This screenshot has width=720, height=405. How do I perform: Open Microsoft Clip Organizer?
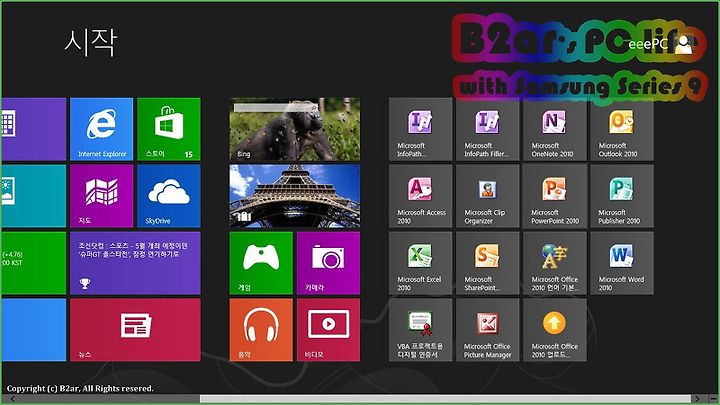(487, 196)
